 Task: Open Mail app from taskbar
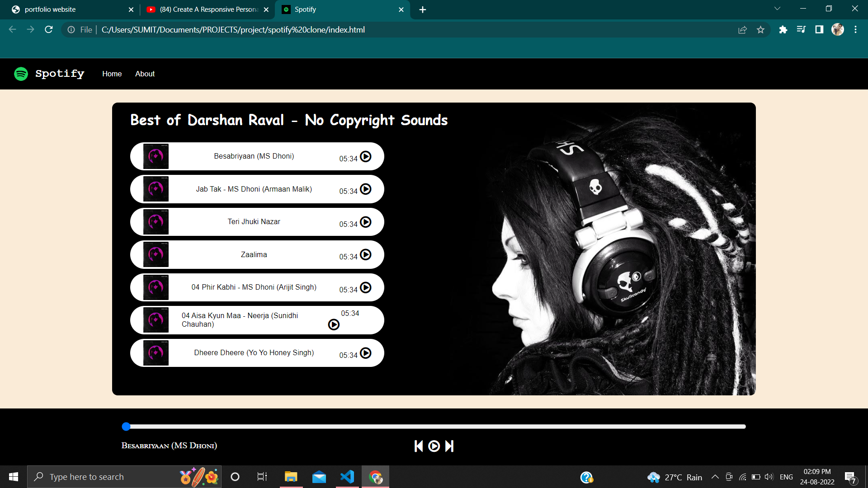(319, 477)
